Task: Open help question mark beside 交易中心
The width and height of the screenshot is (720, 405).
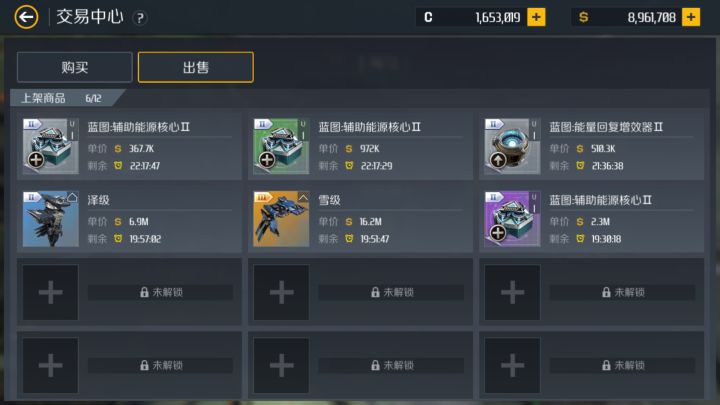Action: (x=140, y=18)
